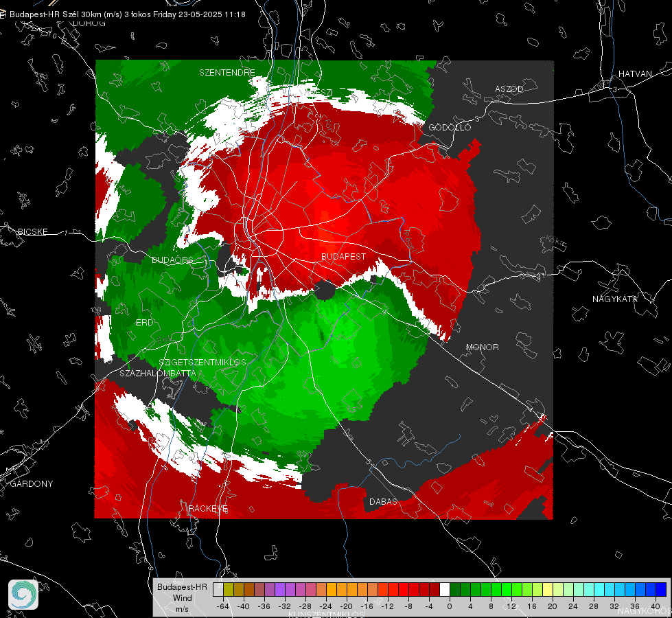Select the legend value 16

[x=532, y=606]
